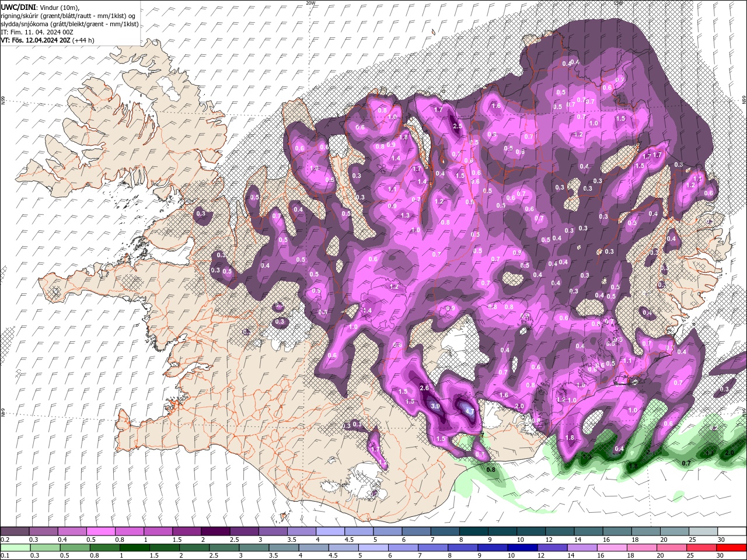Pick the lower legend violet swatch labeled 14

pos(582,548)
